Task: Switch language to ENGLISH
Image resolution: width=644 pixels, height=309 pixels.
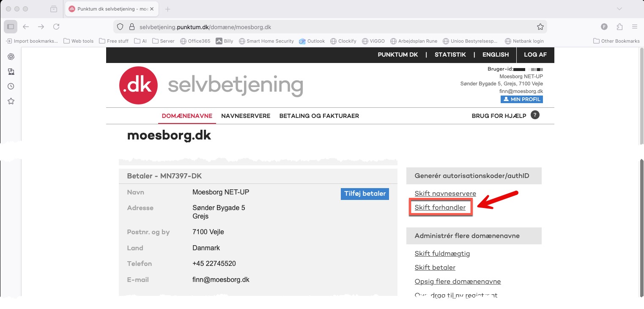Action: (x=496, y=55)
